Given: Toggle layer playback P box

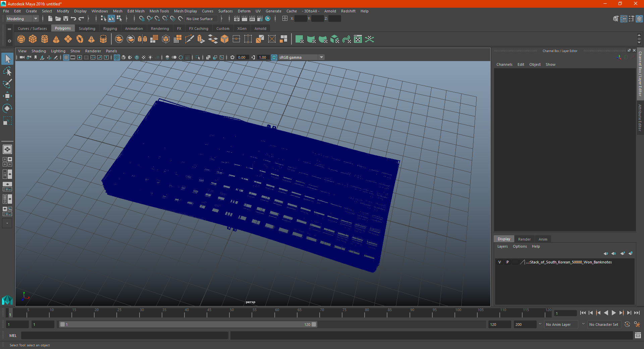Looking at the screenshot, I should 507,262.
